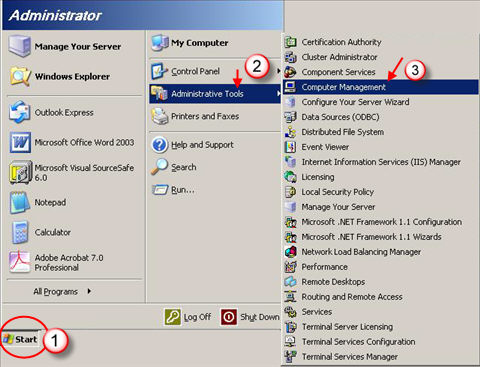Launch Outlook Express icon

click(20, 112)
